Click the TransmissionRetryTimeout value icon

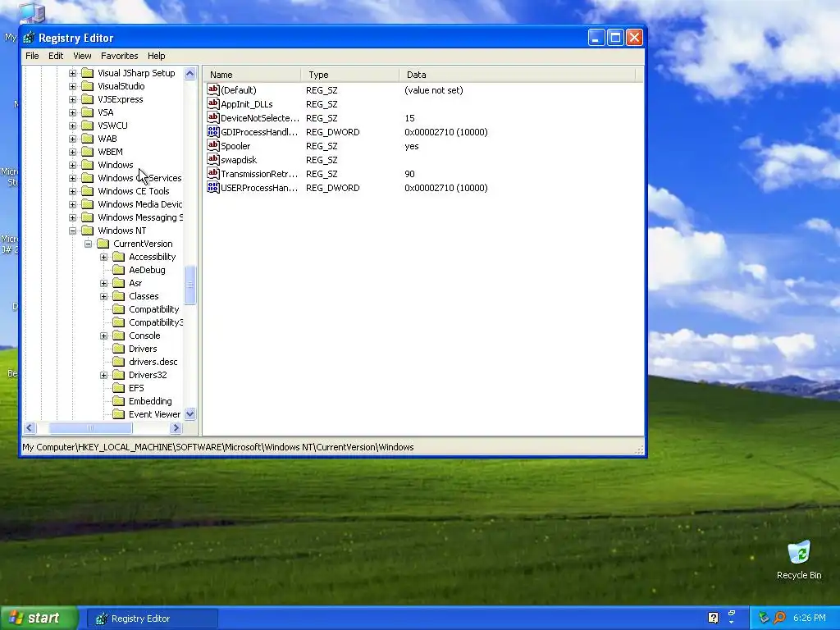coord(212,173)
